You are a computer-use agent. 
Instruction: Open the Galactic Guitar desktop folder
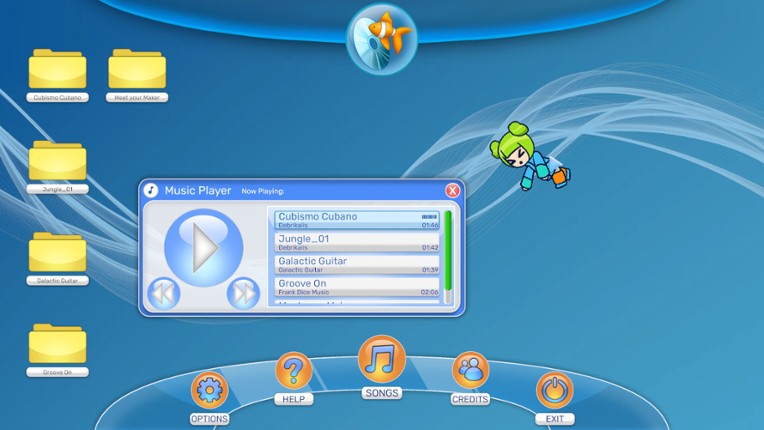(x=57, y=253)
